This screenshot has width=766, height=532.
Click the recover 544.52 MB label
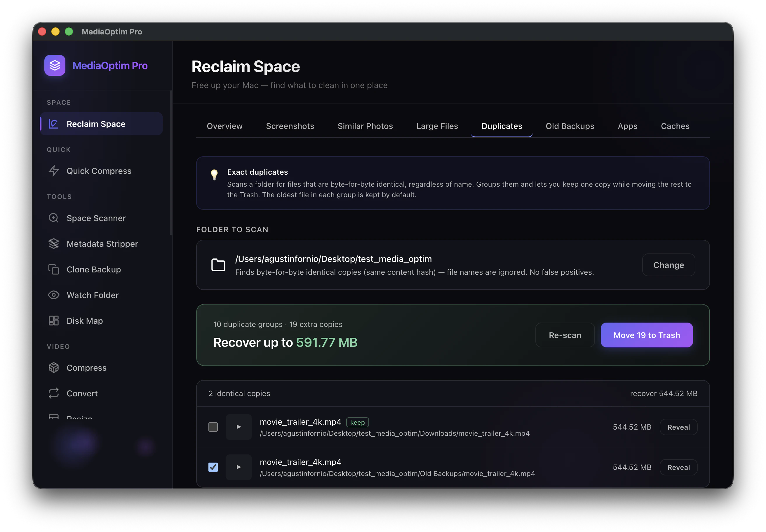(x=664, y=393)
